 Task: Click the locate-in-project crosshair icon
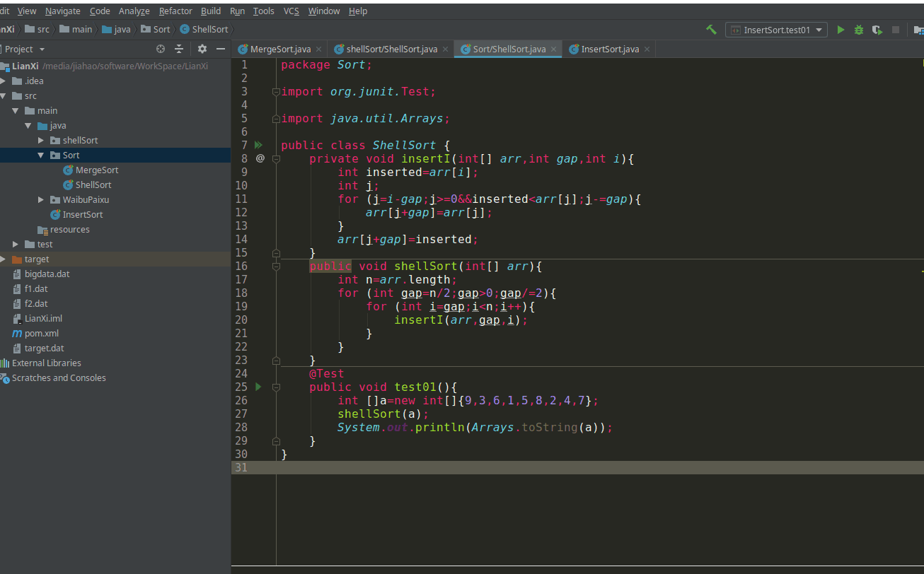(x=161, y=49)
